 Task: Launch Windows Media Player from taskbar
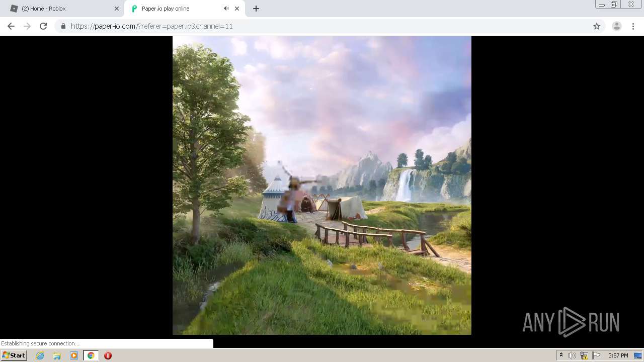point(74,355)
